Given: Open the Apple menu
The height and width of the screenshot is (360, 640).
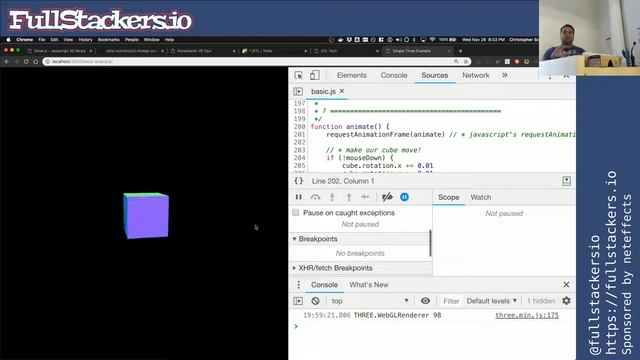Looking at the screenshot, I should tap(8, 40).
